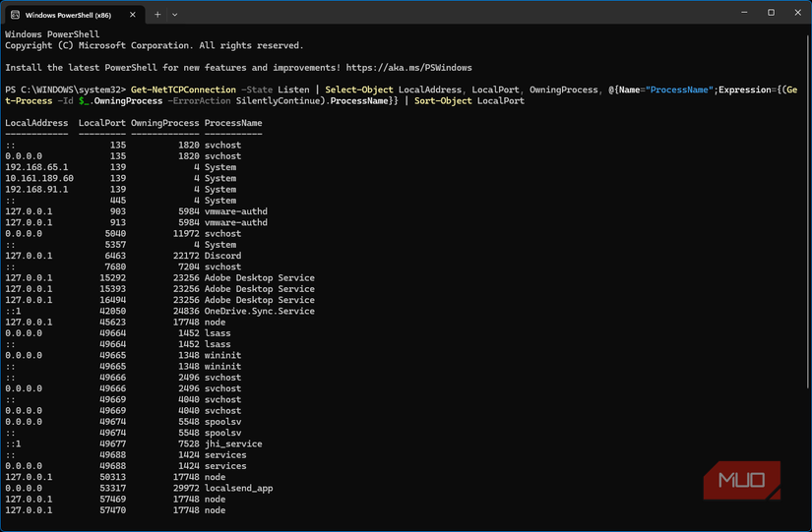Click the LocalAddress column header

pyautogui.click(x=36, y=123)
